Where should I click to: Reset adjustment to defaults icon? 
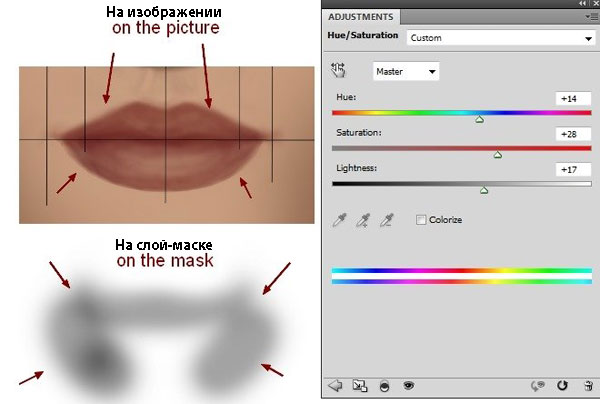pyautogui.click(x=562, y=385)
